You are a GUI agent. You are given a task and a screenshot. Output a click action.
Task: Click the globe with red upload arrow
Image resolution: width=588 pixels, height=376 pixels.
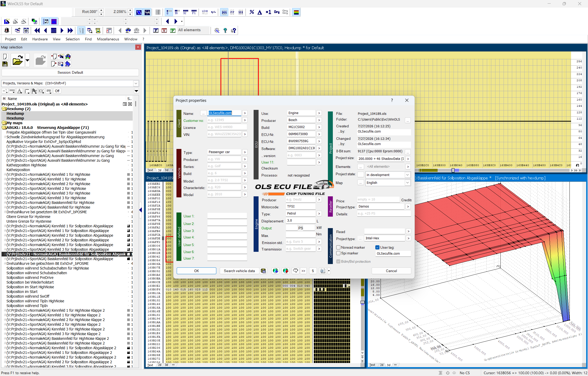pyautogui.click(x=286, y=271)
